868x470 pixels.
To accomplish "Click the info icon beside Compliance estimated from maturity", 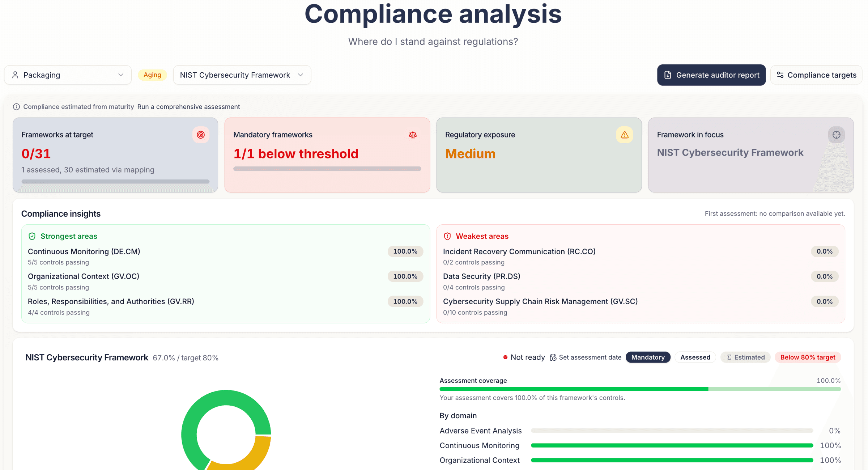I will (16, 107).
